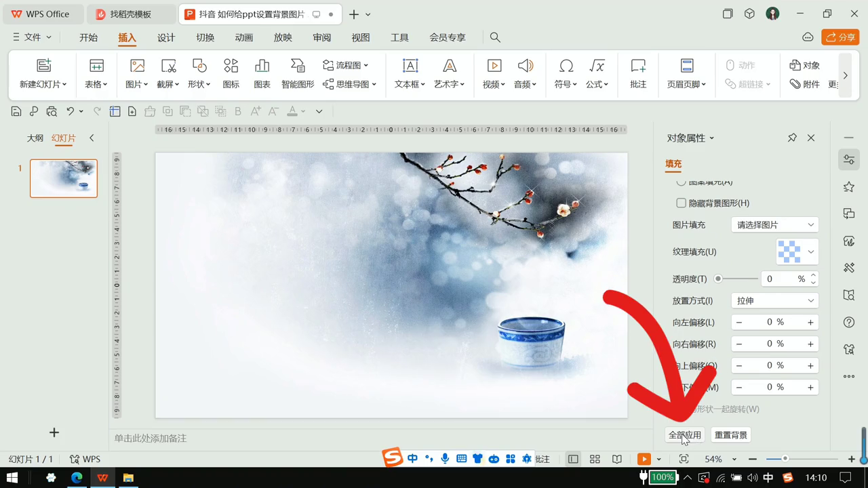Open the 艺术字 (WordArt) insert tool
Screen dimensions: 868x488
(x=450, y=73)
